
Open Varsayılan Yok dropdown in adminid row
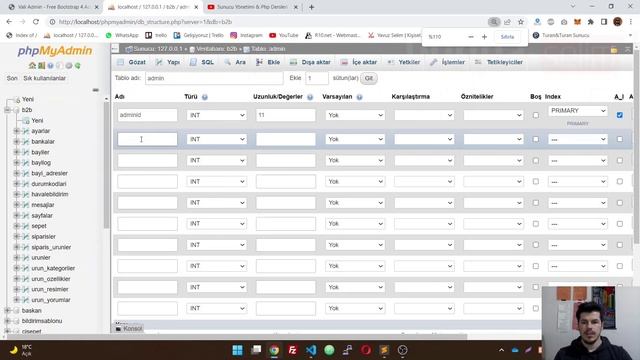355,115
